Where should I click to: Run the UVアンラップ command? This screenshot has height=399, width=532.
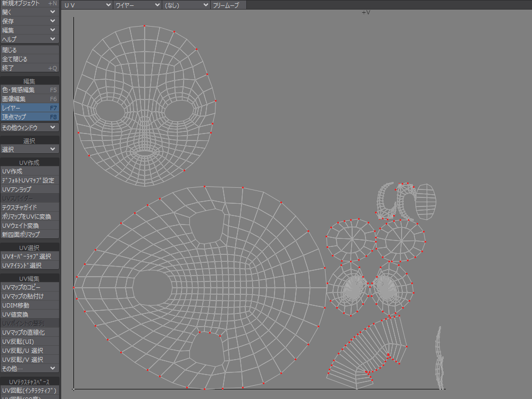click(29, 189)
